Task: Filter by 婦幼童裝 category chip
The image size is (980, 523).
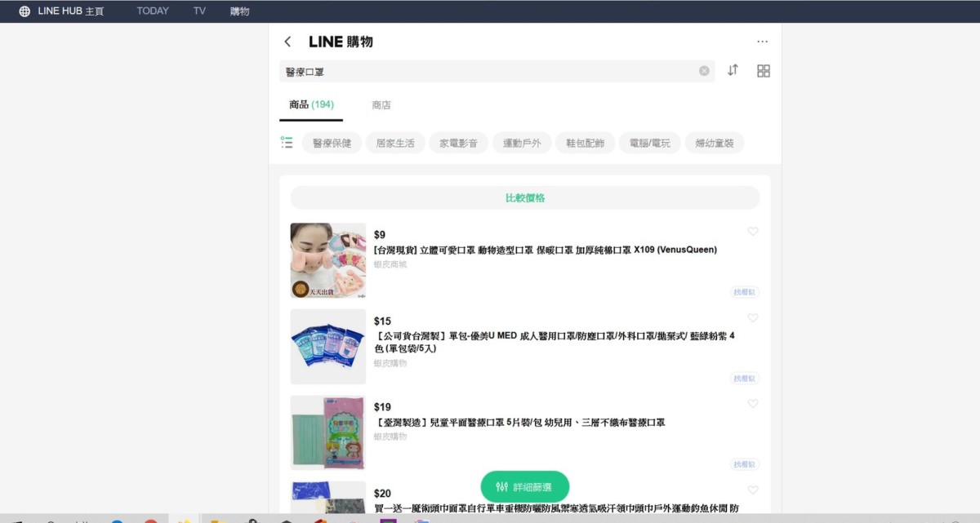Action: 715,143
